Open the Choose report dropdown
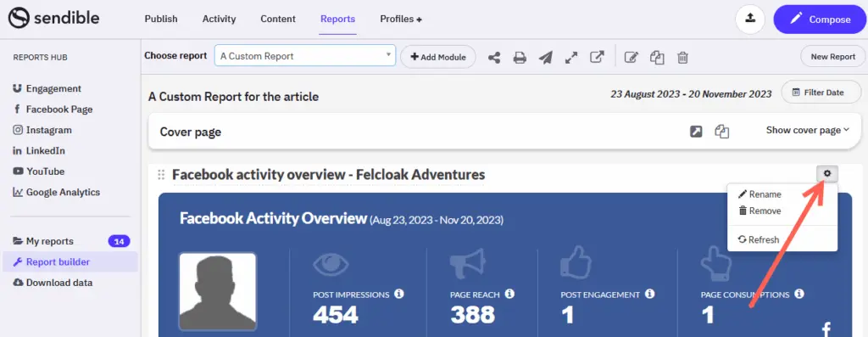Image resolution: width=868 pixels, height=337 pixels. click(x=305, y=56)
